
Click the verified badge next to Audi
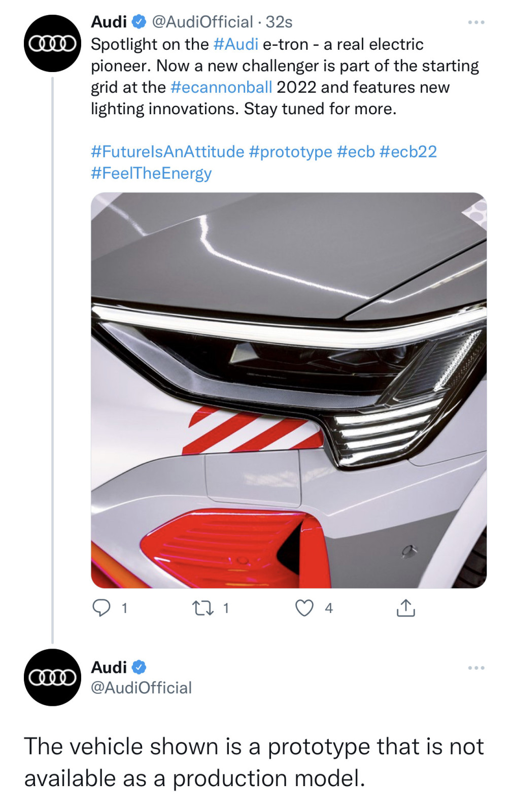pos(138,22)
